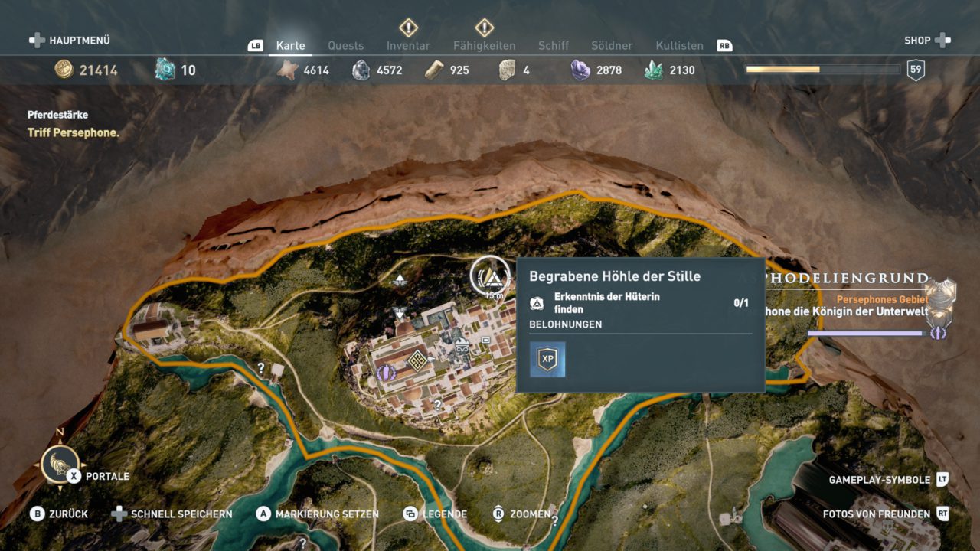Select the green precious gems icon

coord(653,70)
